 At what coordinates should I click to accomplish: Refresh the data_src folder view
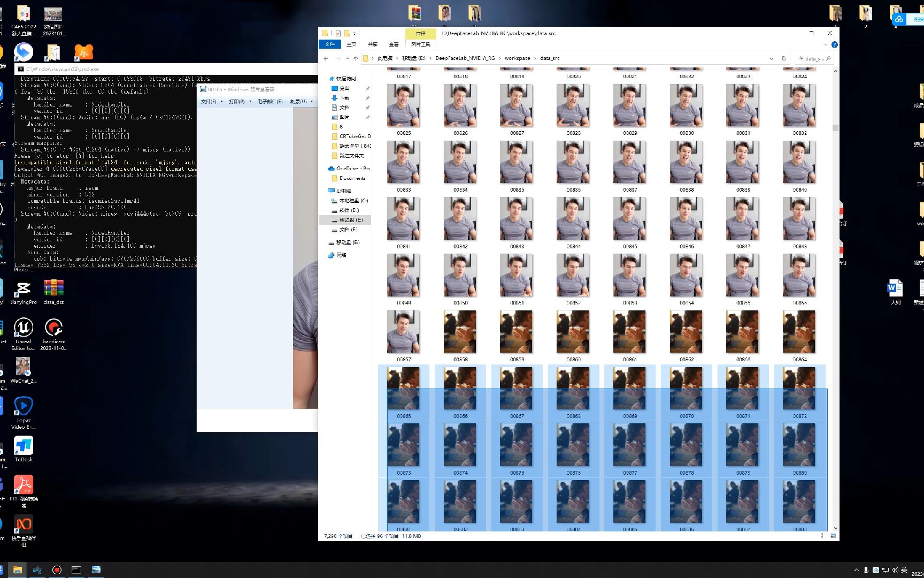[x=784, y=58]
